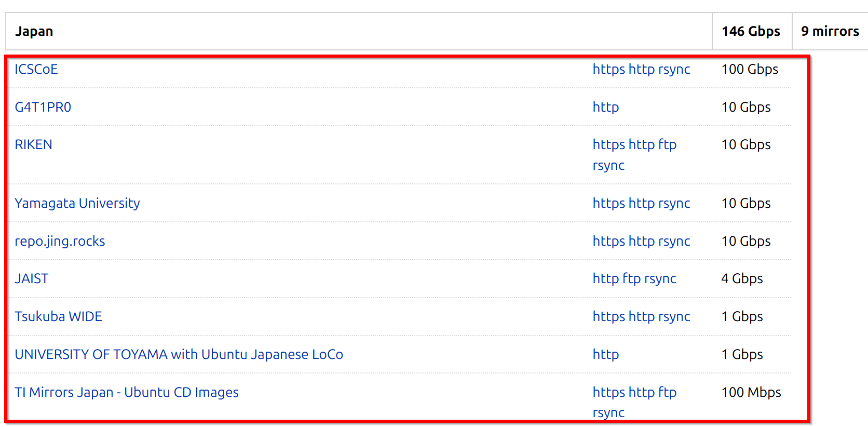Click the "1 Gbps" speed for UNIVERSITY OF TOYAMA
The image size is (868, 427).
(742, 354)
